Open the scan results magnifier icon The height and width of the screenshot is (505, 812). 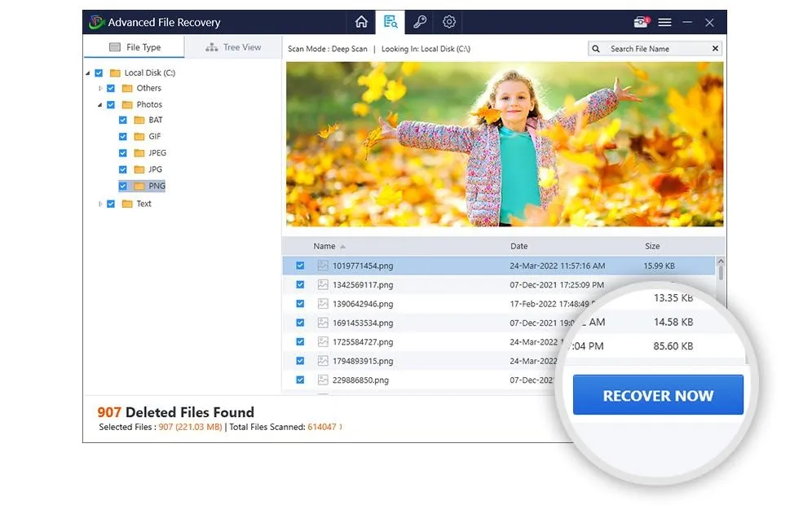pos(391,22)
